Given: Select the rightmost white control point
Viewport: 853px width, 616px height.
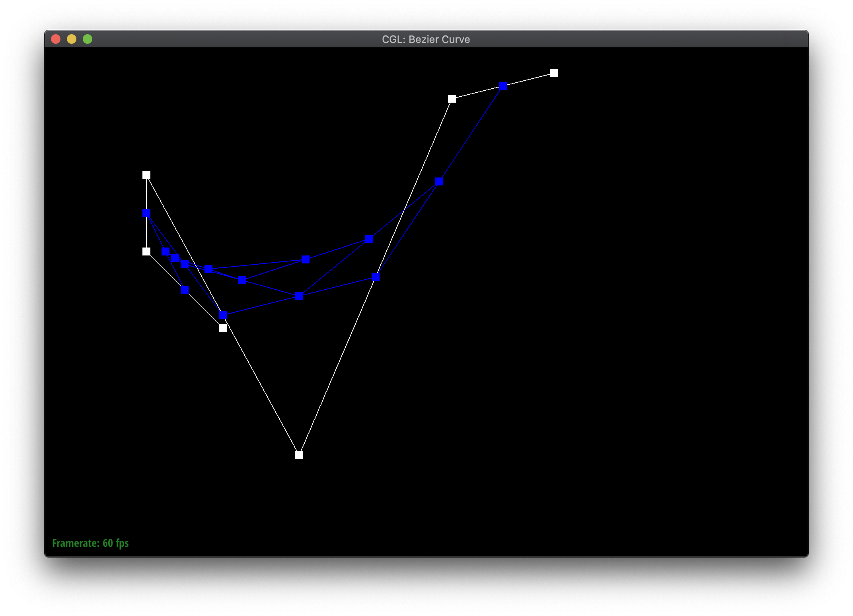Looking at the screenshot, I should 554,73.
